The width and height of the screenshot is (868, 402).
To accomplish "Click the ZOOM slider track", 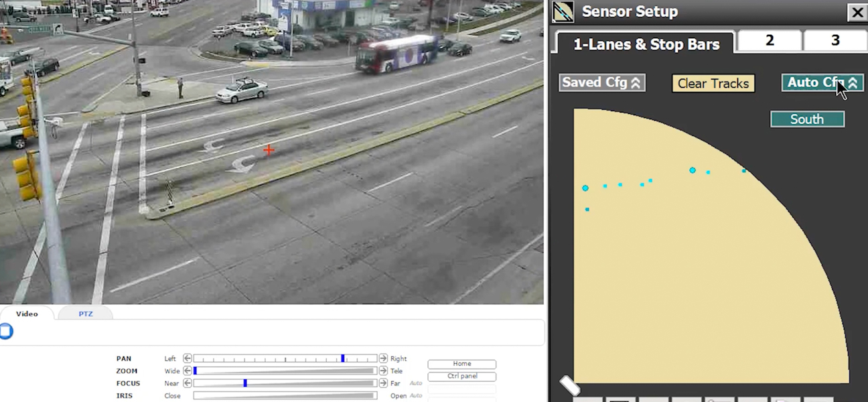I will (285, 371).
